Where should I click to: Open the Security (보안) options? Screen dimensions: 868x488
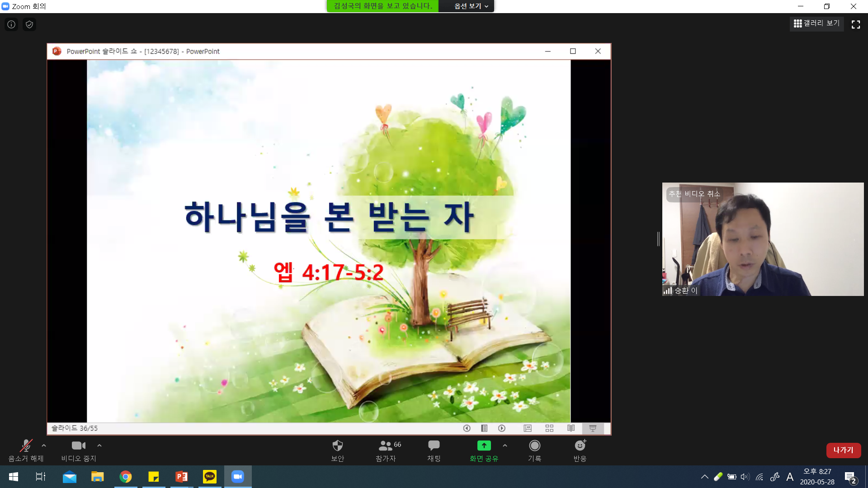pos(337,450)
